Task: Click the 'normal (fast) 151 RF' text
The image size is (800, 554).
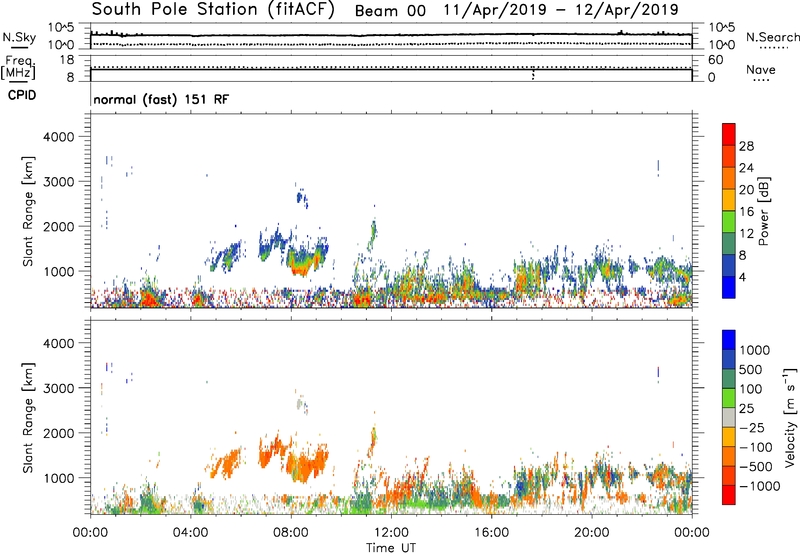Action: (x=161, y=99)
